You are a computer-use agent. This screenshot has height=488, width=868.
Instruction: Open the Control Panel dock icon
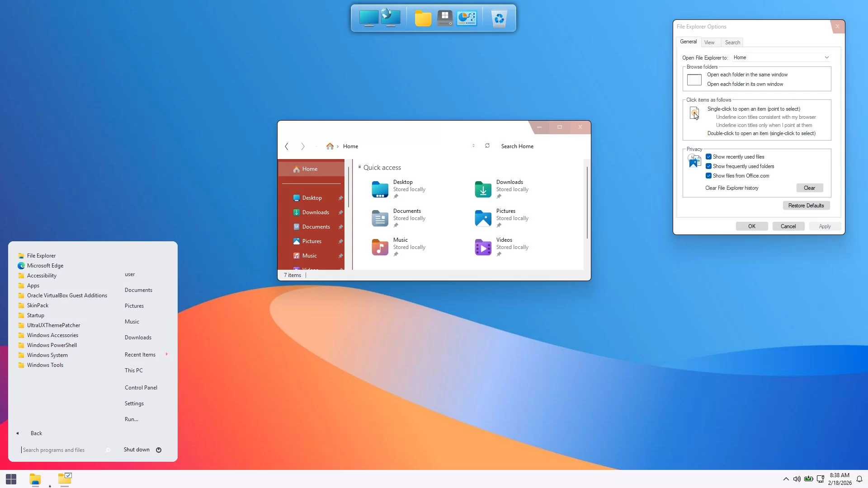click(x=467, y=19)
